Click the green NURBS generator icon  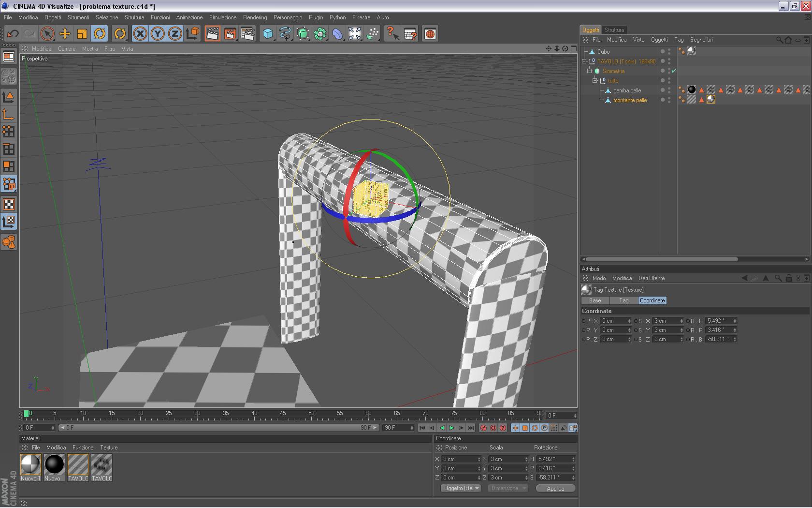click(x=303, y=33)
